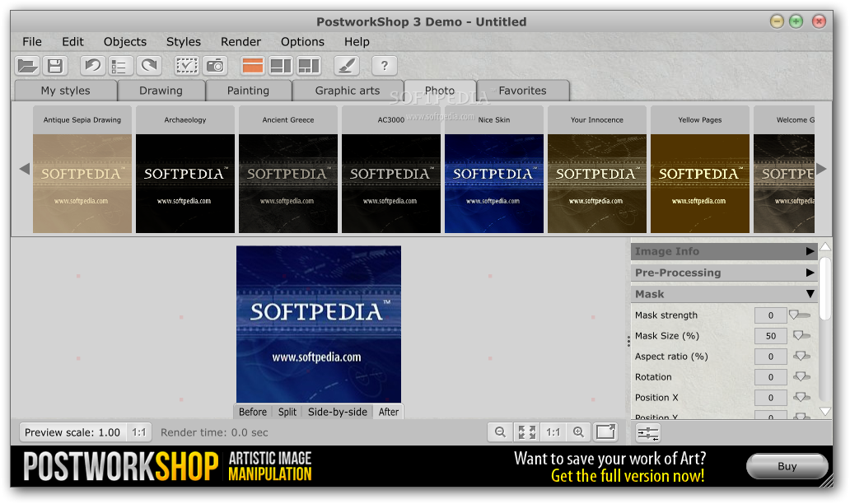Click the 1:1 preview scale button
This screenshot has height=504, width=850.
coord(138,432)
